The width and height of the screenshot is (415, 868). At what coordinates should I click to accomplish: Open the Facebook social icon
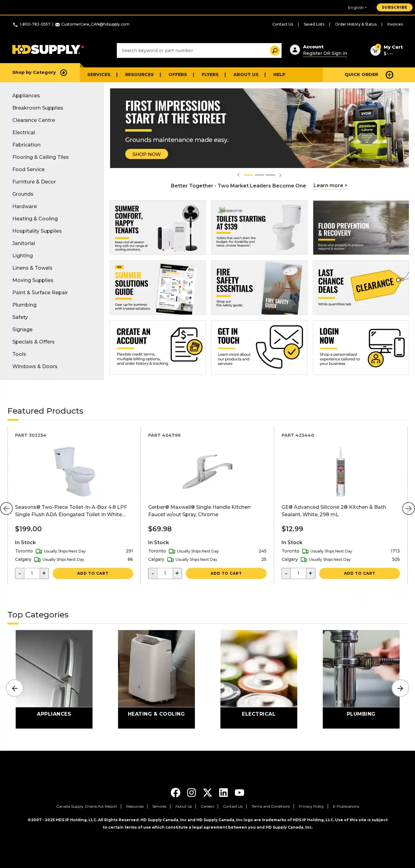click(x=175, y=793)
